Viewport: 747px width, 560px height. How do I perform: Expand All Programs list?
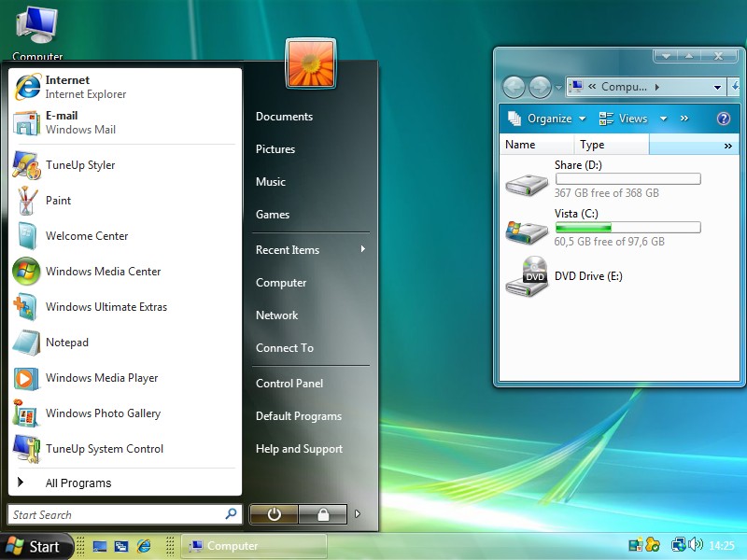[78, 483]
